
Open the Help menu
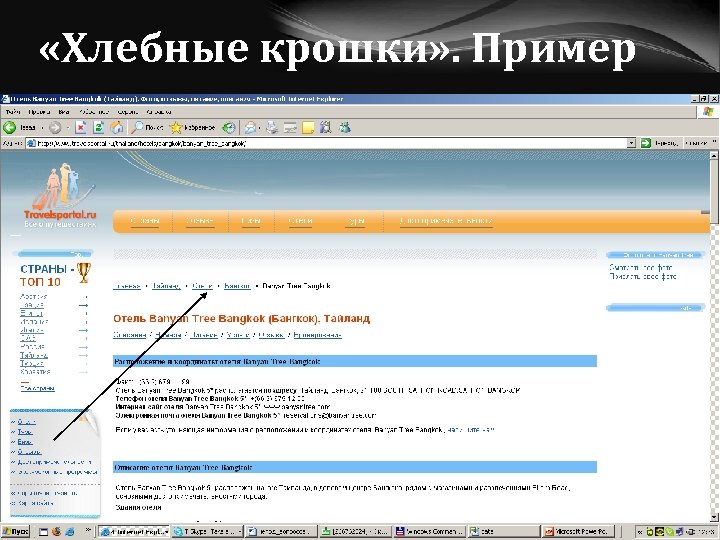(158, 112)
